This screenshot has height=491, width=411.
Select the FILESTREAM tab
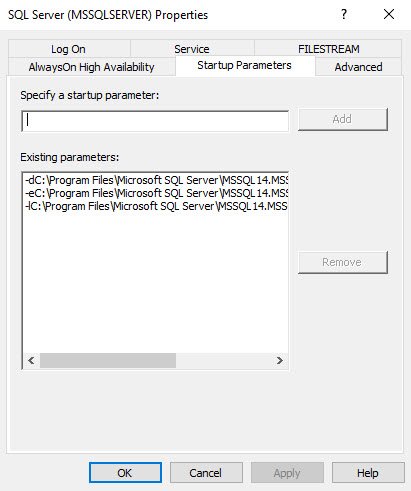point(328,49)
